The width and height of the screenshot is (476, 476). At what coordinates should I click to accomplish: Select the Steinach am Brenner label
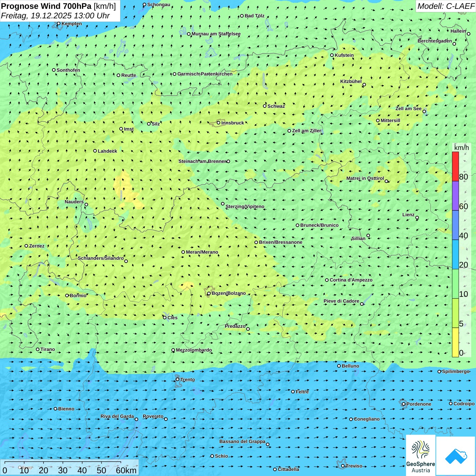pyautogui.click(x=202, y=161)
